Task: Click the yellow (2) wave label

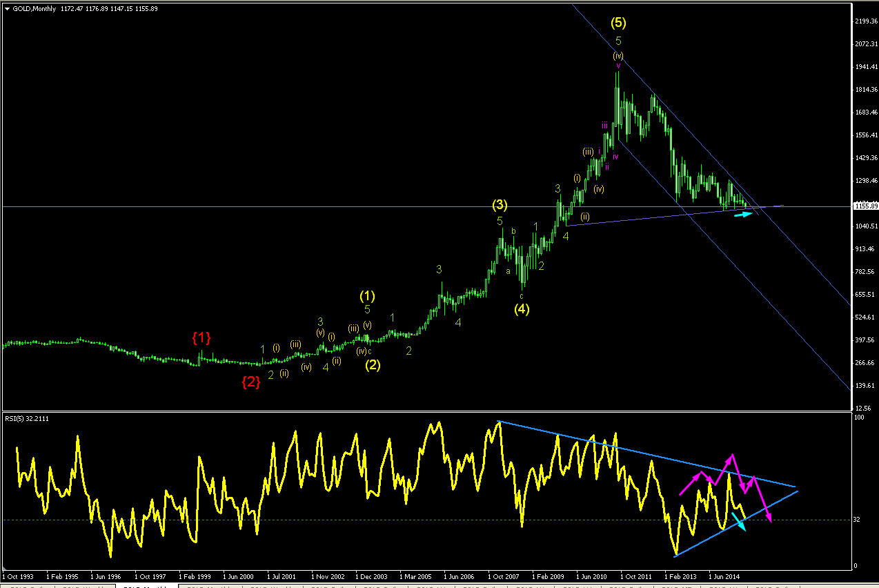Action: (x=373, y=365)
